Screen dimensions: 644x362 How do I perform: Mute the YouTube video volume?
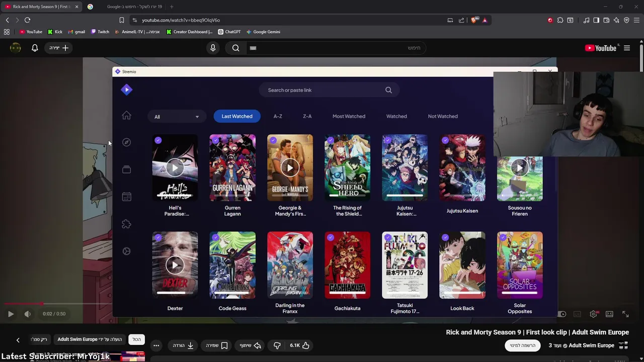[27, 314]
